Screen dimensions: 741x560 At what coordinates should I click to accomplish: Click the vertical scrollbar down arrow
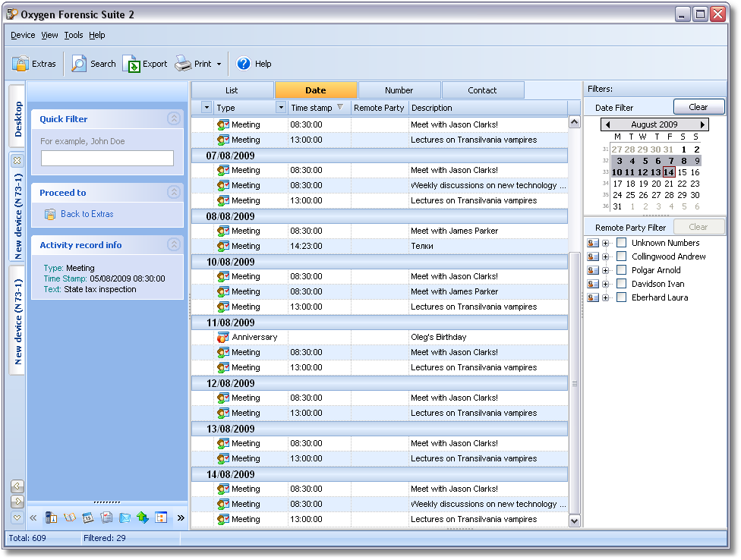coord(574,521)
